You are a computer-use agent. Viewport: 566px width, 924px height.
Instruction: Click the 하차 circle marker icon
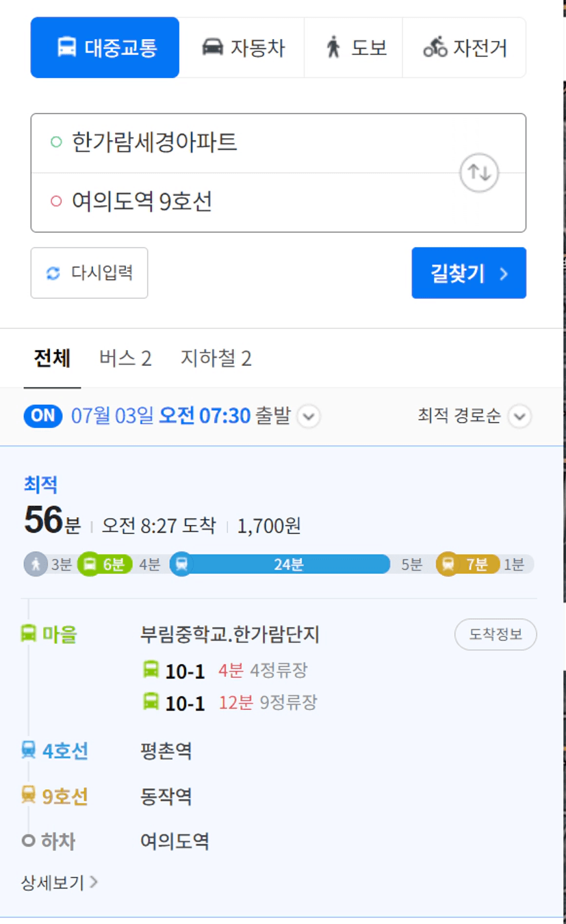coord(28,841)
